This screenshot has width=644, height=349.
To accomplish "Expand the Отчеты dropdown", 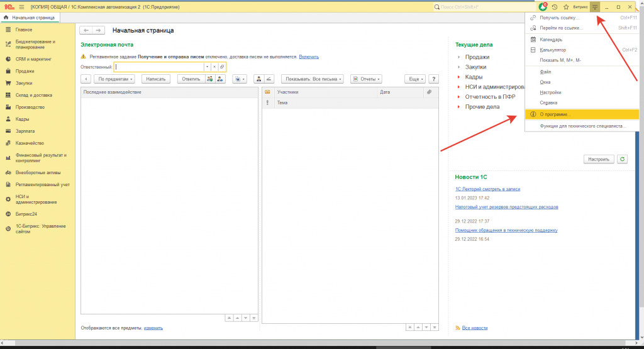I will click(367, 79).
